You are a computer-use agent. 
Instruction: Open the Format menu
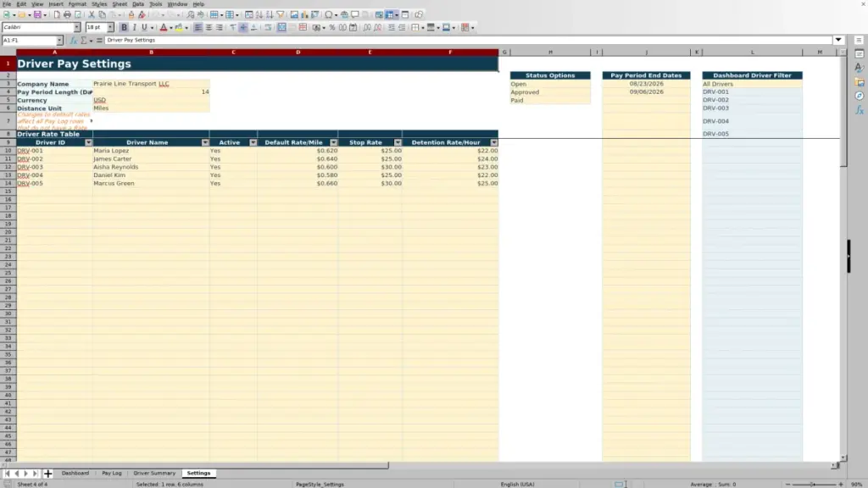(x=77, y=4)
